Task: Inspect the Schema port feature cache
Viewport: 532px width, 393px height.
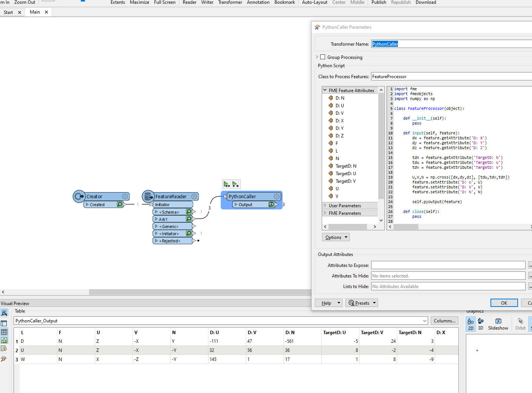Action: click(189, 212)
